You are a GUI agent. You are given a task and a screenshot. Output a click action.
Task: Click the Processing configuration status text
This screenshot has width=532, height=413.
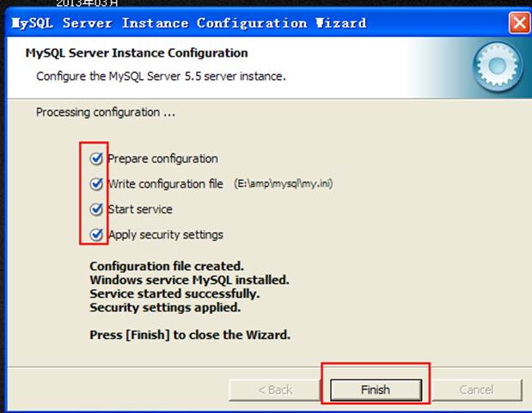coord(98,112)
